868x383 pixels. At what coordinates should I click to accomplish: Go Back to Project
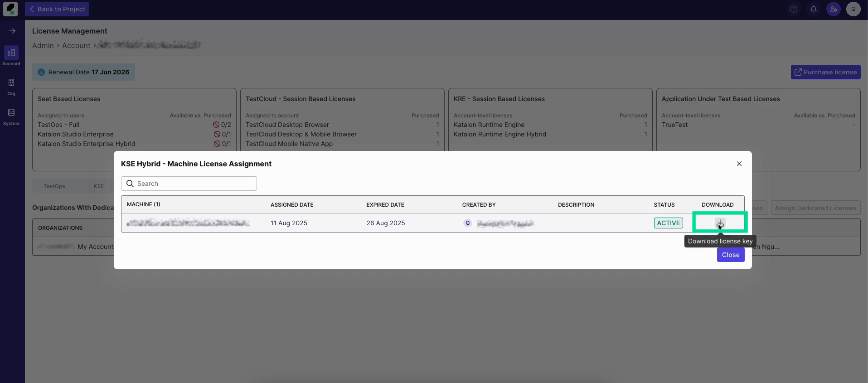point(57,9)
